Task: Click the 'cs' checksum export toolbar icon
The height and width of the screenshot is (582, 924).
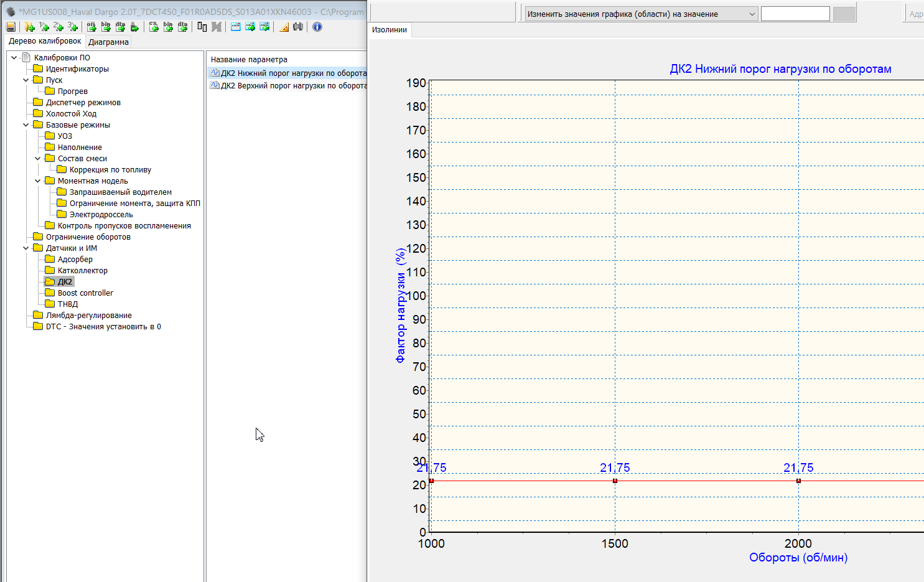Action: click(x=154, y=27)
